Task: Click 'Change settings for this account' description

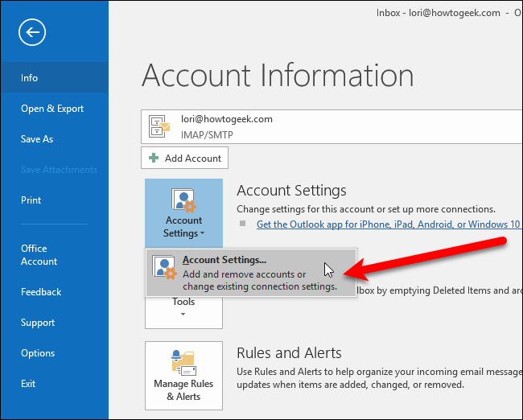Action: pyautogui.click(x=366, y=209)
